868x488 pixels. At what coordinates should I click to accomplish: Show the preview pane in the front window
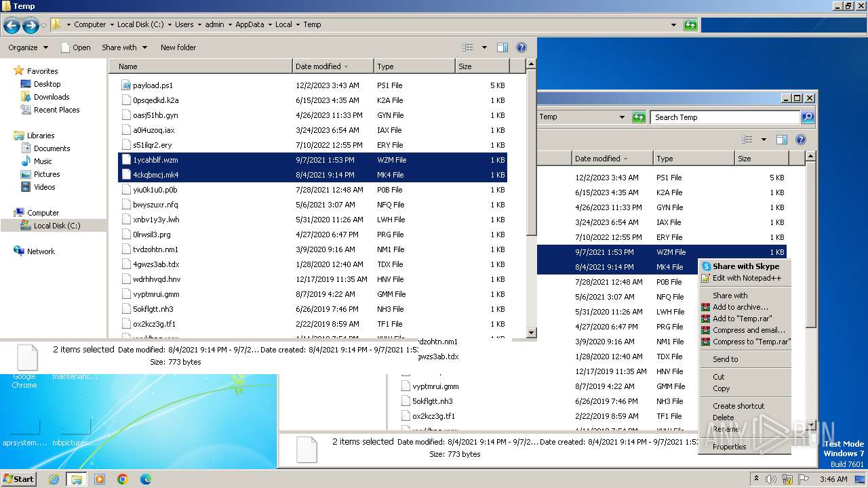[502, 47]
